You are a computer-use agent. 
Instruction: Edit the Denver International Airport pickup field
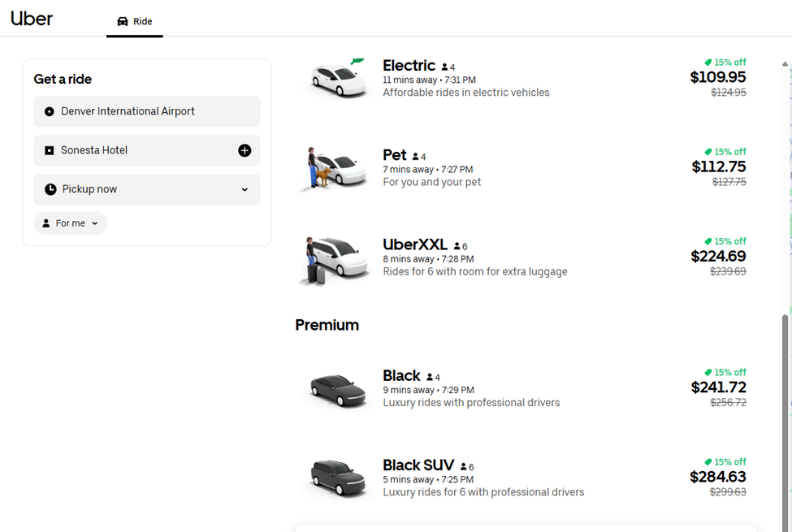(146, 111)
